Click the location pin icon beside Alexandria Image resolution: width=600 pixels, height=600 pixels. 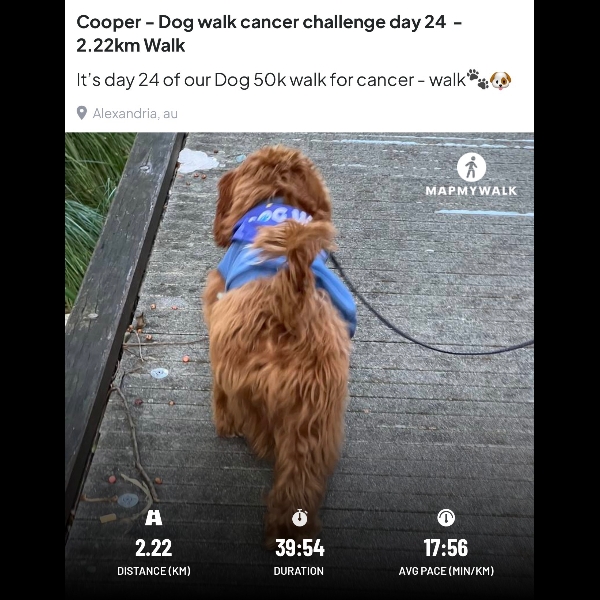[x=82, y=113]
